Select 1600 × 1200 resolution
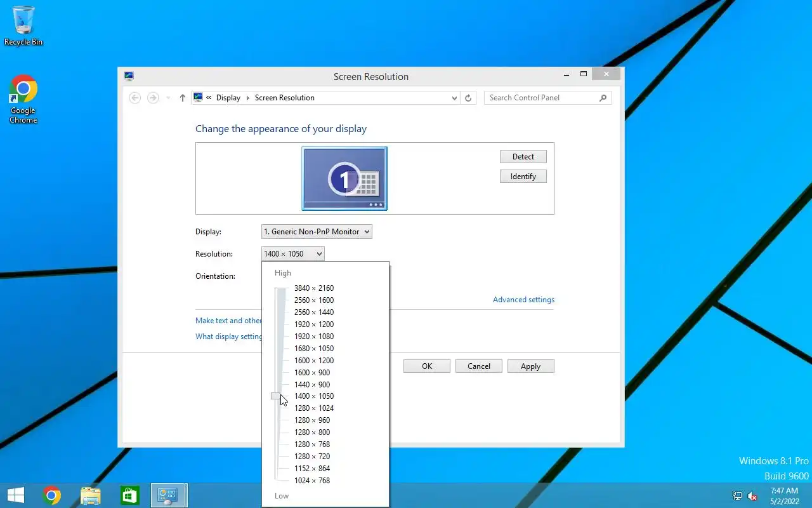 (314, 361)
